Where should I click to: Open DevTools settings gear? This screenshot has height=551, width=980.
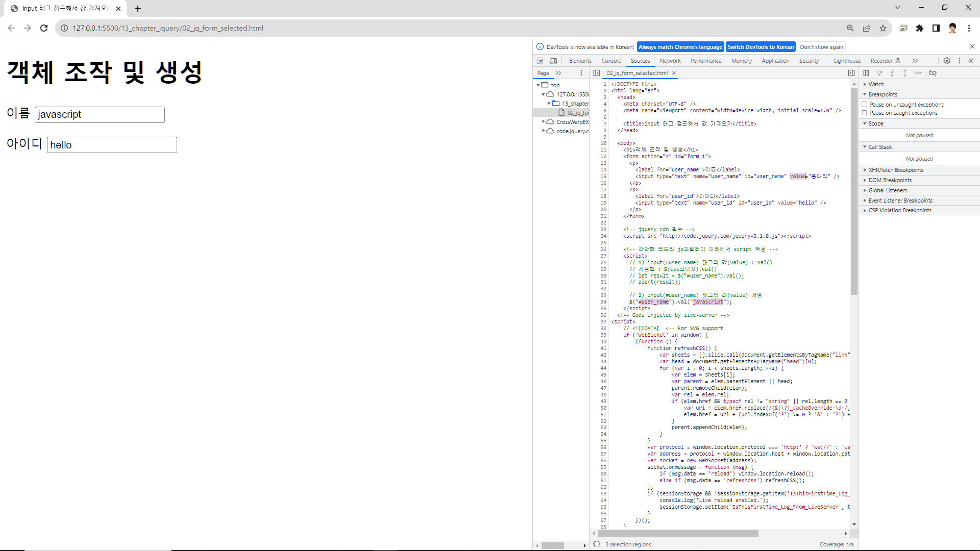click(947, 61)
